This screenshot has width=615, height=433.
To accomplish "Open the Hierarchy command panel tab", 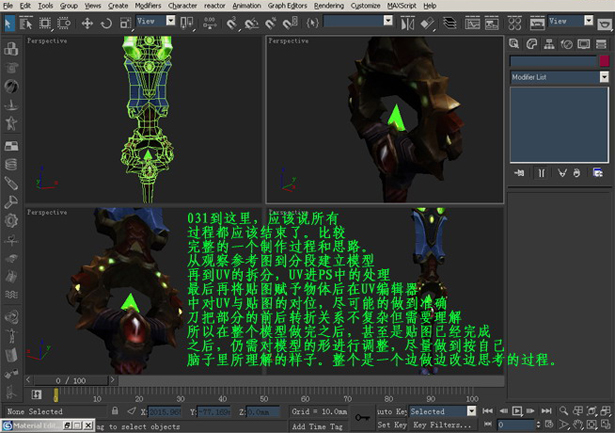I will click(x=550, y=44).
